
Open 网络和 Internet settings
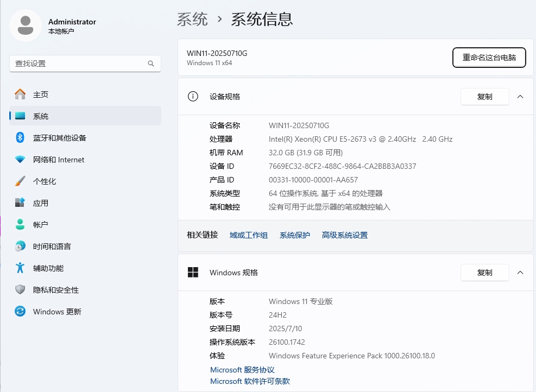[x=85, y=160]
